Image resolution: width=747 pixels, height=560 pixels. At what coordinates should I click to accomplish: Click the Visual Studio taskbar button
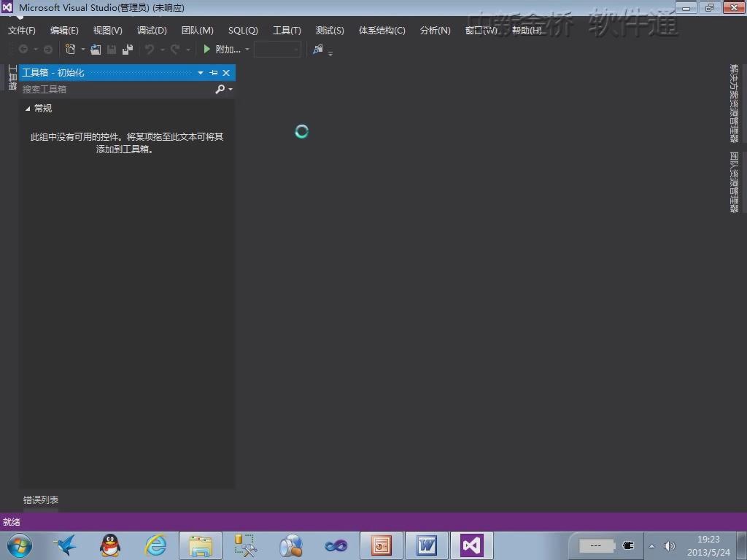point(472,545)
